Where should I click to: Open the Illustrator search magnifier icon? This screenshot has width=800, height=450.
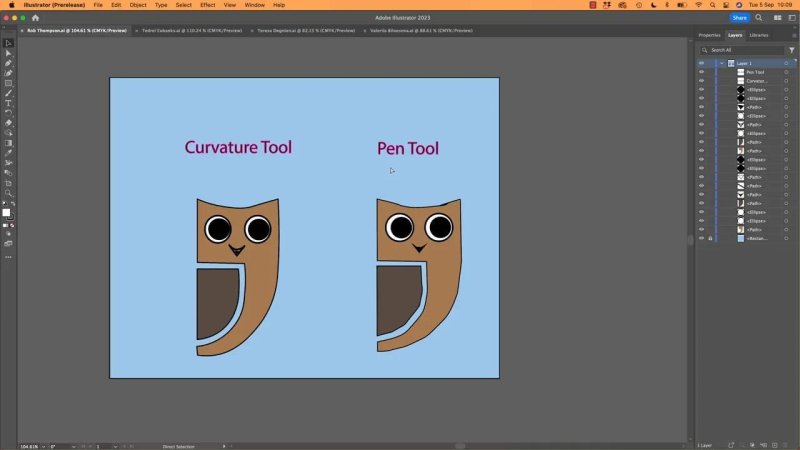point(759,18)
